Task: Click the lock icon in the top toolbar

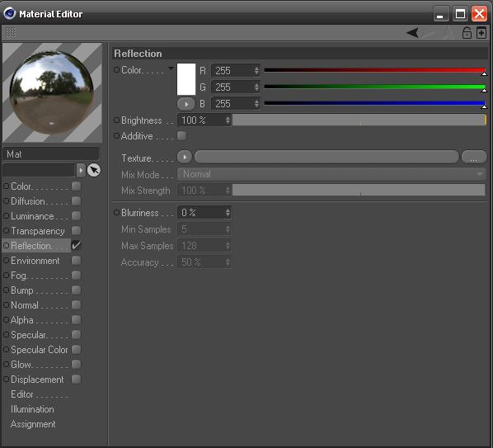Action: [x=467, y=33]
